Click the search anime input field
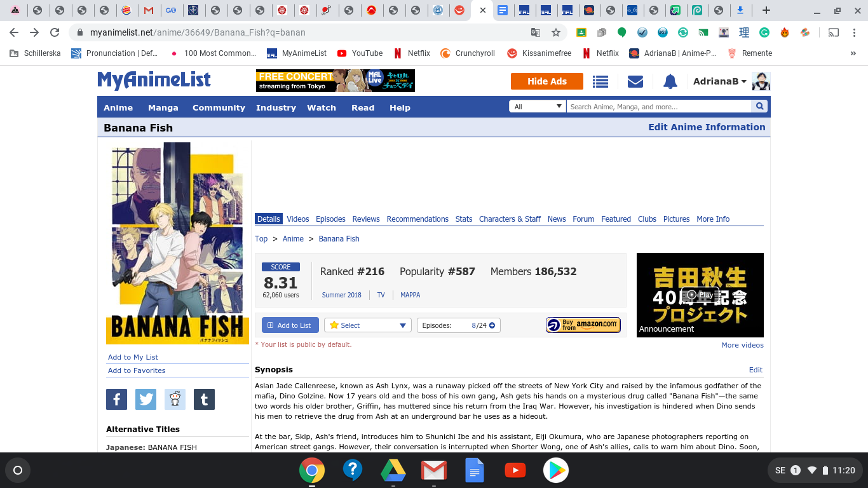The width and height of the screenshot is (868, 488). tap(658, 107)
